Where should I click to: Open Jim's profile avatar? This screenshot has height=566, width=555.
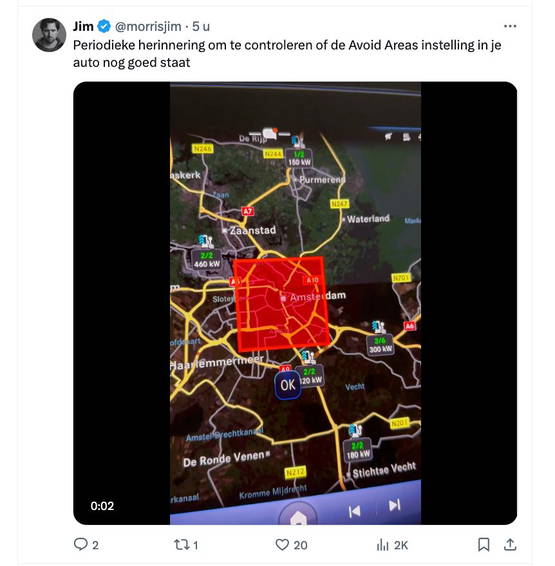point(49,35)
